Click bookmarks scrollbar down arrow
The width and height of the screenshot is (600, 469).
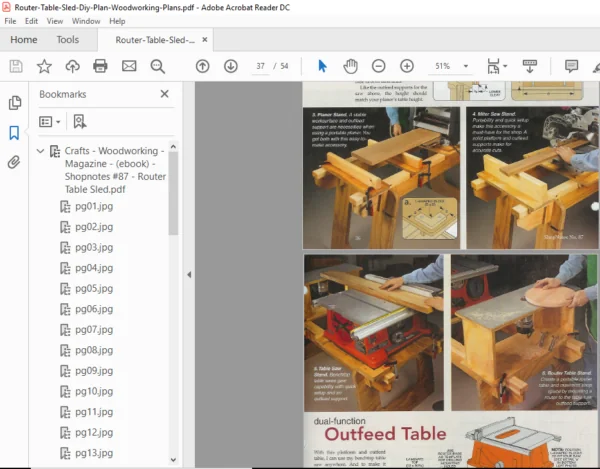[173, 460]
